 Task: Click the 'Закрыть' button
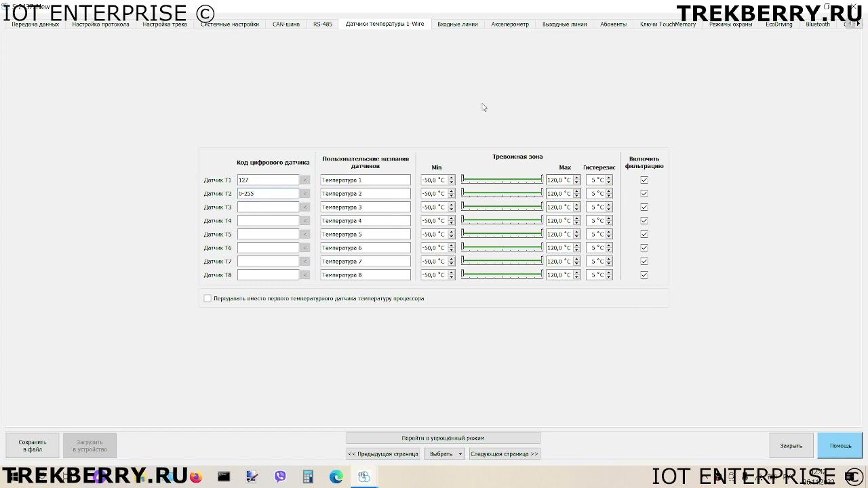791,445
